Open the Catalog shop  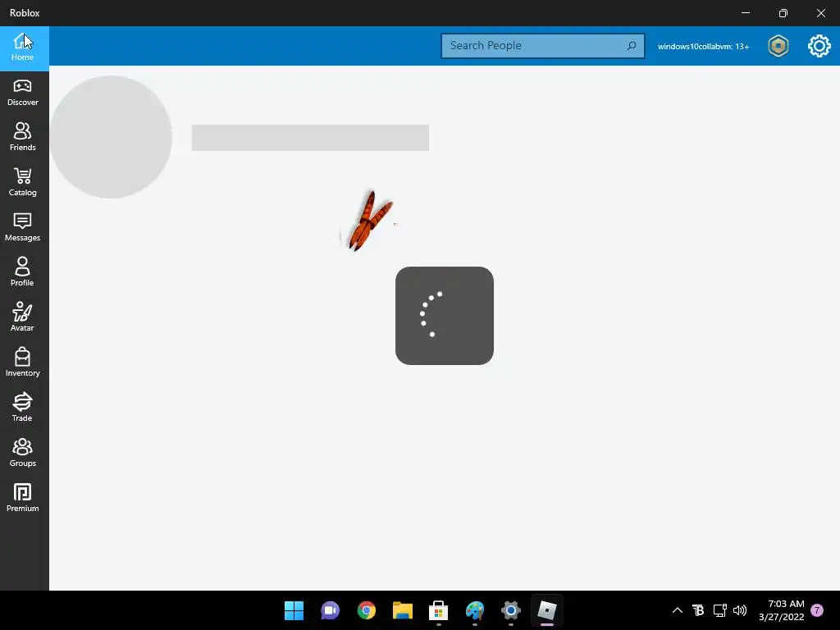coord(22,183)
